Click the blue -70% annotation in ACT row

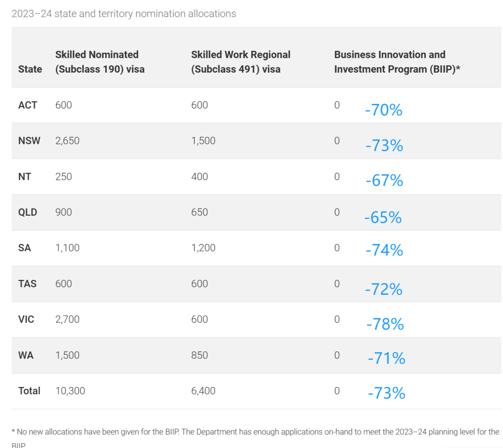coord(383,110)
